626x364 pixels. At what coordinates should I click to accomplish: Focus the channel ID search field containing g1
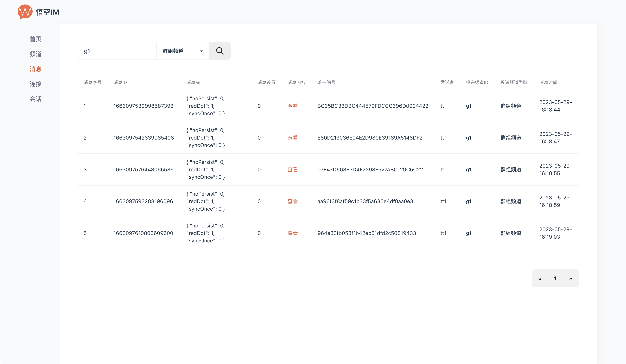tap(117, 51)
